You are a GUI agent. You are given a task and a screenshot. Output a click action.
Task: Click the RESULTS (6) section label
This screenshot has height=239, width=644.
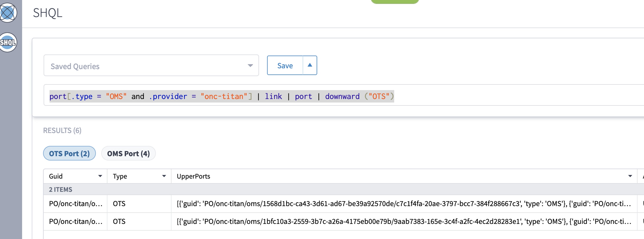[x=62, y=130]
